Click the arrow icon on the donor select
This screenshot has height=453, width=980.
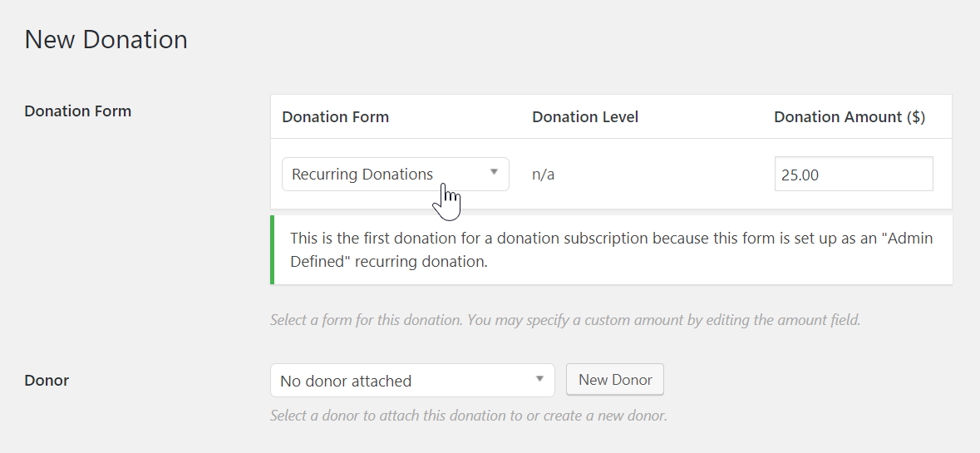pyautogui.click(x=539, y=379)
